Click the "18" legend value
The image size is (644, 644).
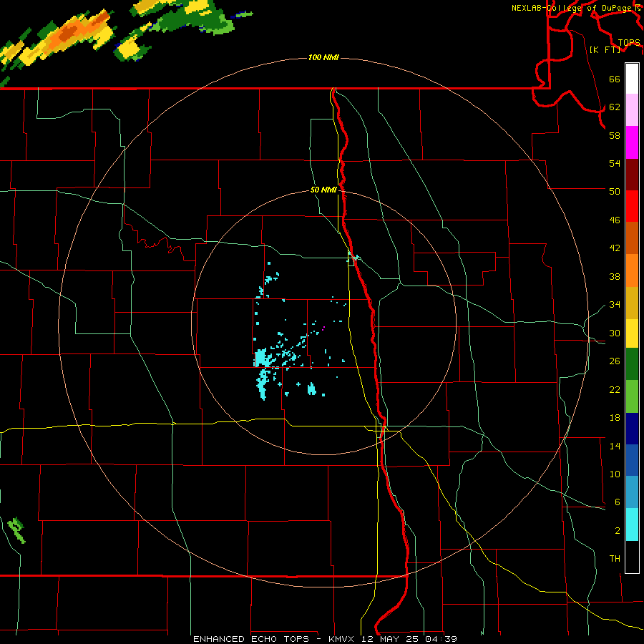pyautogui.click(x=615, y=418)
